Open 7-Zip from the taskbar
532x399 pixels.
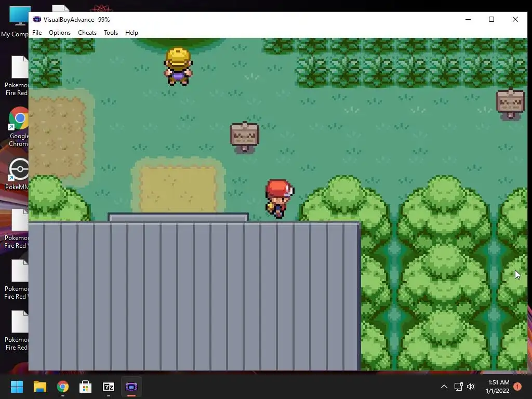coord(109,387)
